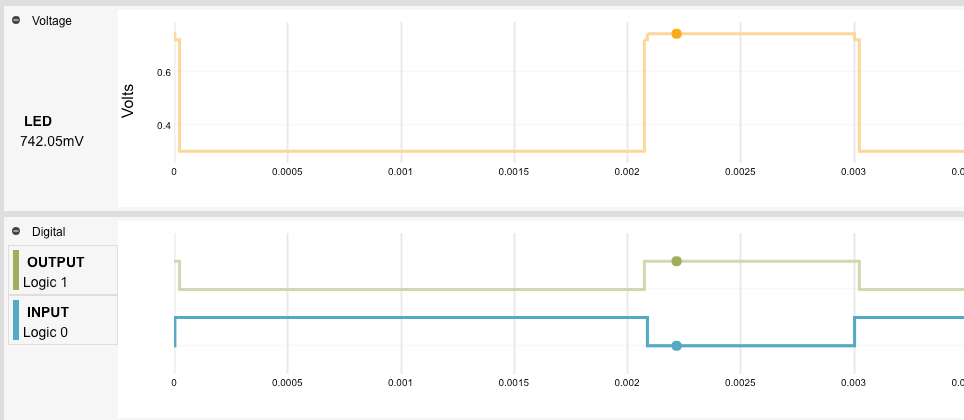
Task: Collapse the Digital section
Action: pos(15,231)
